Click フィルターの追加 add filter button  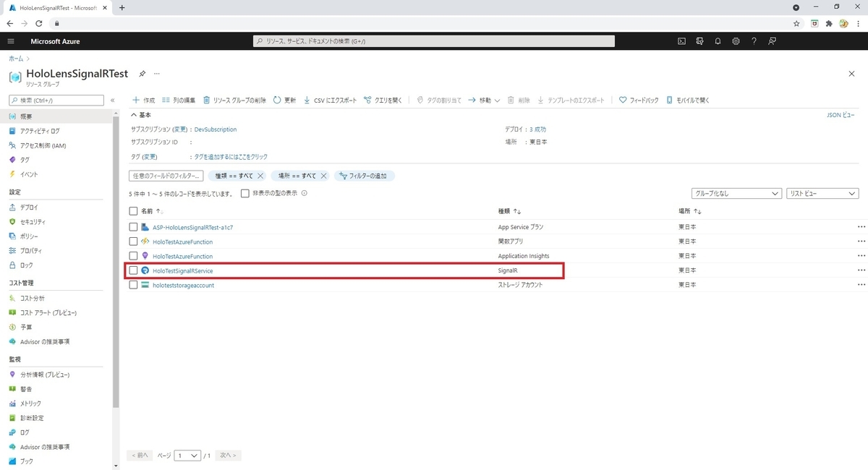click(365, 176)
